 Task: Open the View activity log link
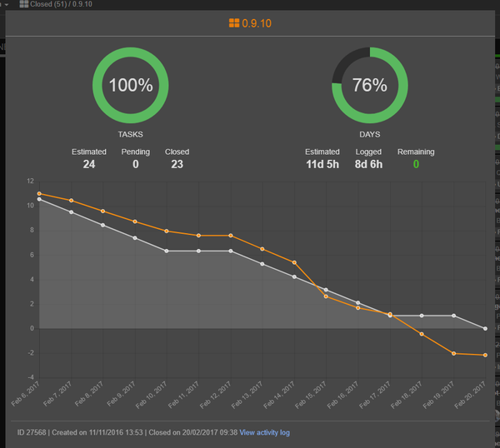(x=267, y=433)
